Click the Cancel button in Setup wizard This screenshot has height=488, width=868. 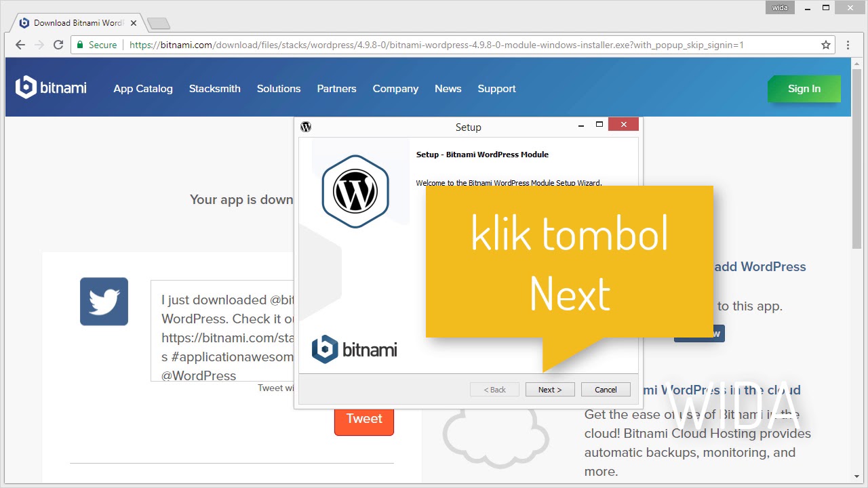[606, 390]
